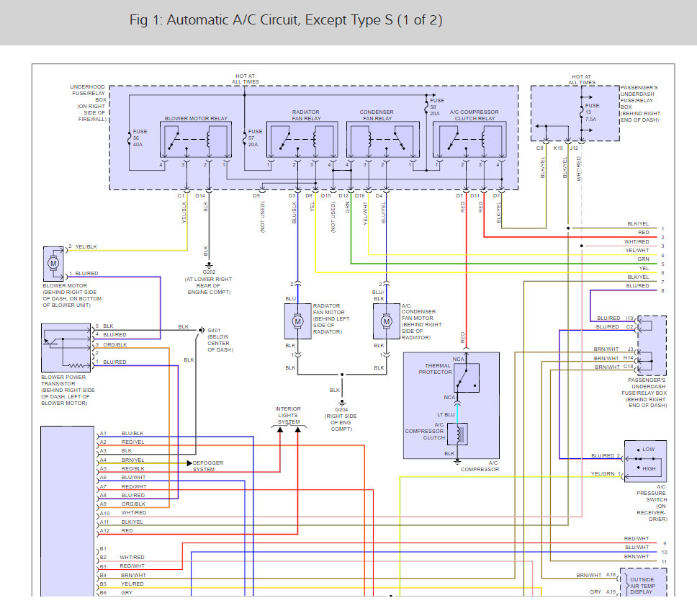The height and width of the screenshot is (616, 697).
Task: Click the compressor ground symbol below BLK
Action: click(x=457, y=462)
